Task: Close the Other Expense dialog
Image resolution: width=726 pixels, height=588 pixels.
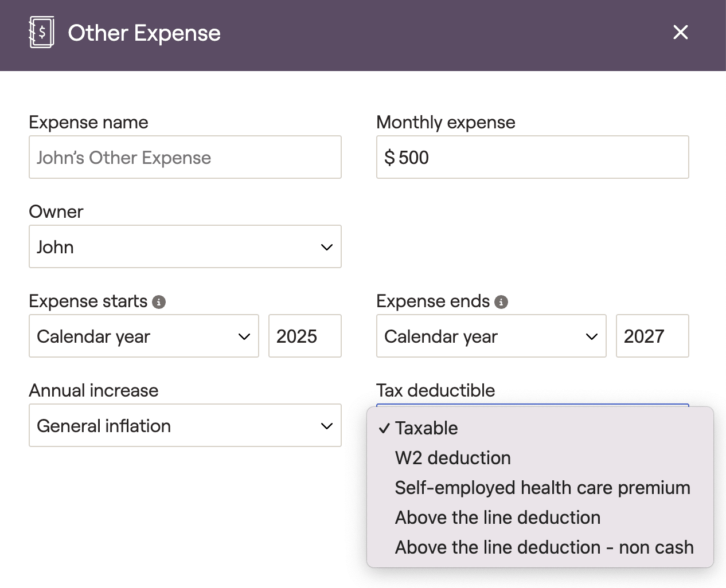Action: pyautogui.click(x=680, y=33)
